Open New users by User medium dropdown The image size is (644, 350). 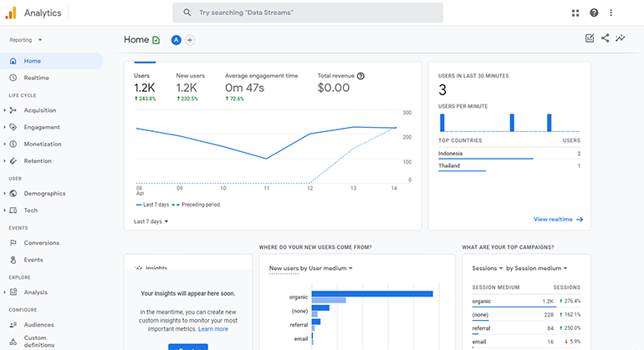(310, 268)
